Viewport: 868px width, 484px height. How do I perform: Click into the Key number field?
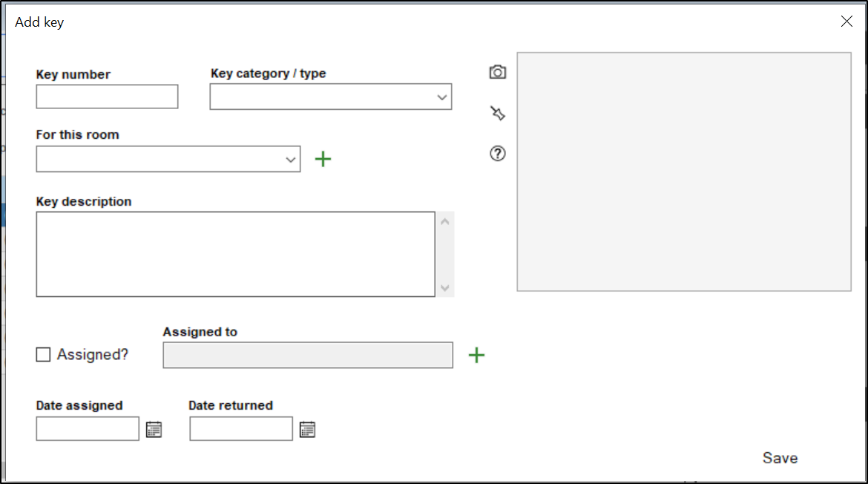point(107,97)
